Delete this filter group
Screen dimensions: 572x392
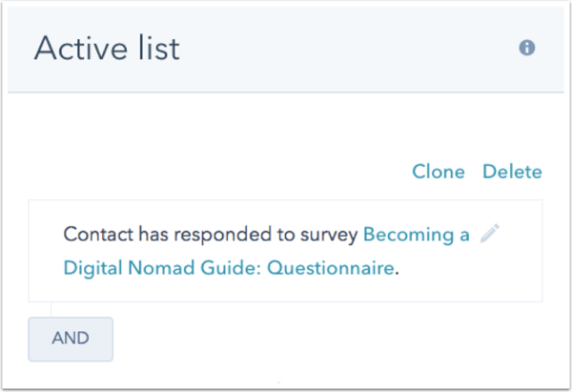(x=512, y=173)
